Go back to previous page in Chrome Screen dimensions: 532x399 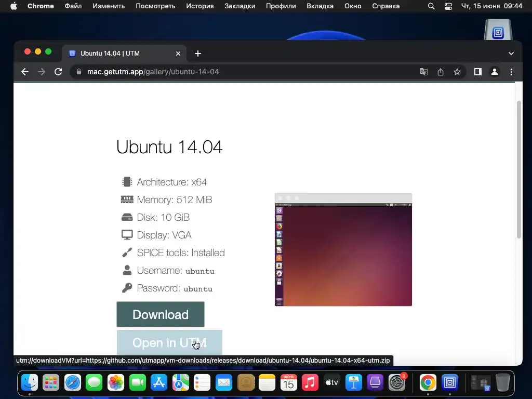pos(25,72)
